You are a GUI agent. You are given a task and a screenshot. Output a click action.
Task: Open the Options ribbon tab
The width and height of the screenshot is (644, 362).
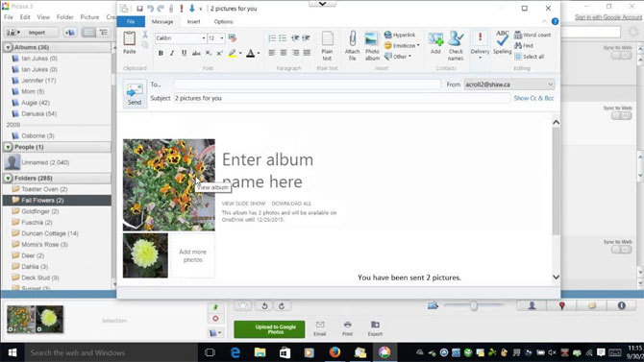[x=223, y=22]
